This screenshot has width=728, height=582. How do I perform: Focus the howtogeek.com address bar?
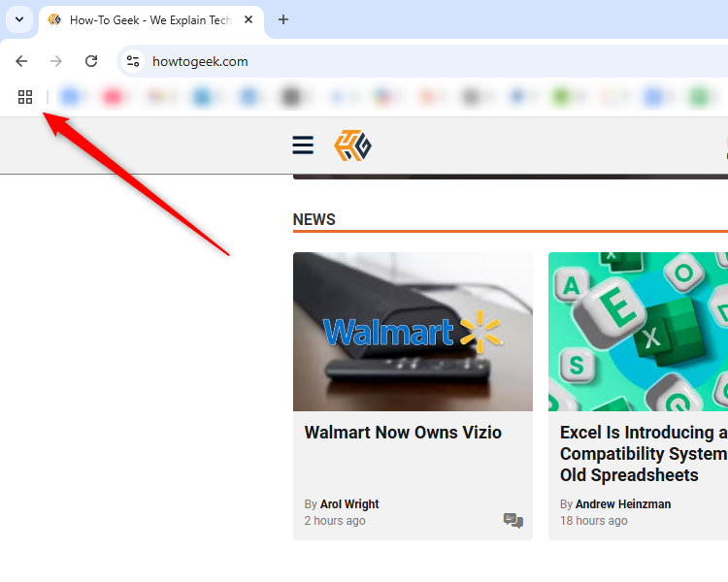[x=422, y=61]
